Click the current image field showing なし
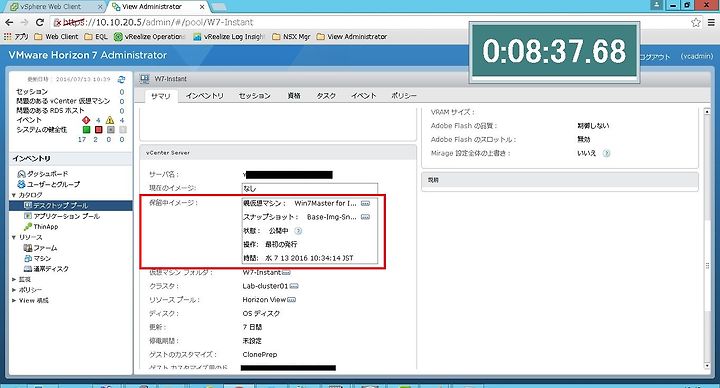This screenshot has width=720, height=388. pyautogui.click(x=310, y=188)
